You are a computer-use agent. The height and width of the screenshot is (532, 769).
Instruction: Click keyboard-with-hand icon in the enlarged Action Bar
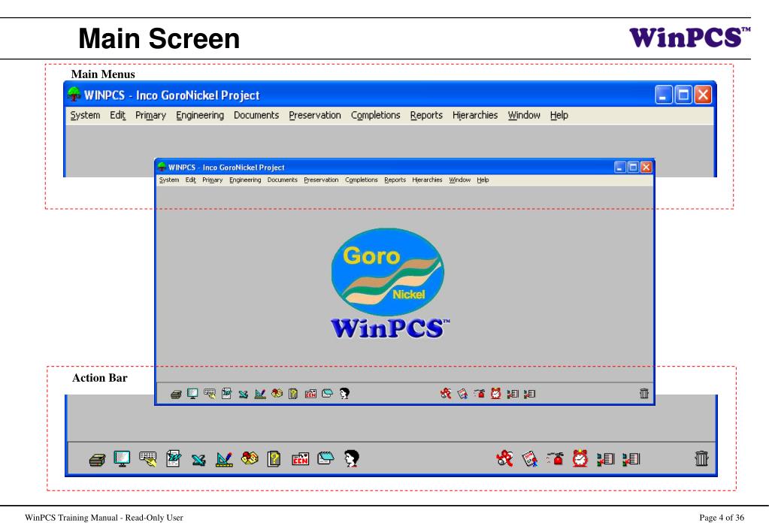[x=147, y=459]
